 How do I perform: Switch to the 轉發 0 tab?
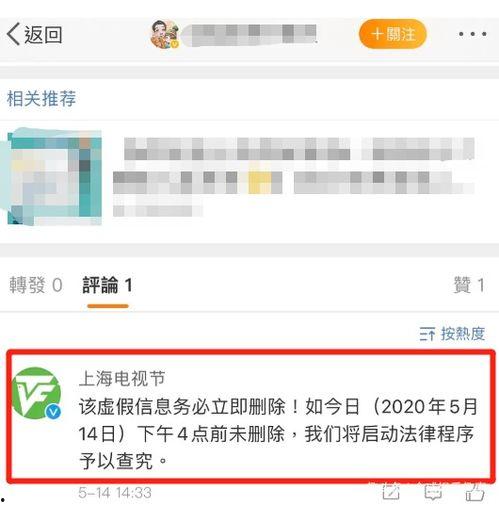click(36, 285)
